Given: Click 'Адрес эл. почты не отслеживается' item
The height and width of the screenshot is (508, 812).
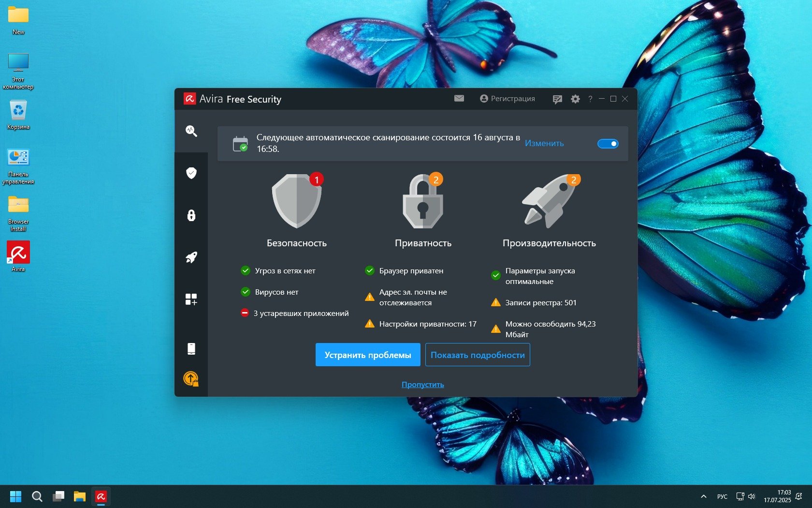Looking at the screenshot, I should coord(406,297).
